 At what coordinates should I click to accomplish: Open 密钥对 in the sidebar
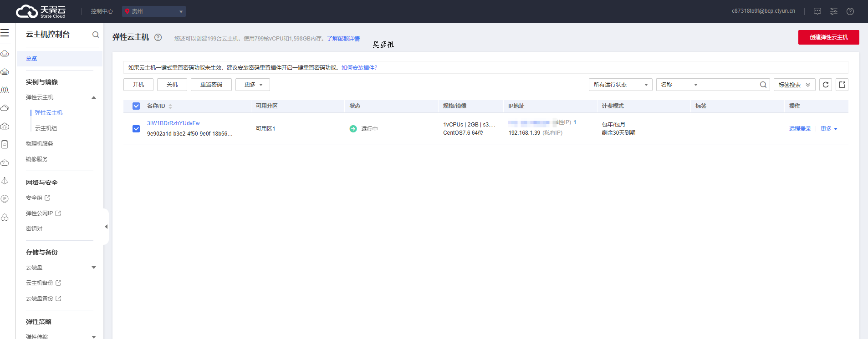pyautogui.click(x=34, y=229)
